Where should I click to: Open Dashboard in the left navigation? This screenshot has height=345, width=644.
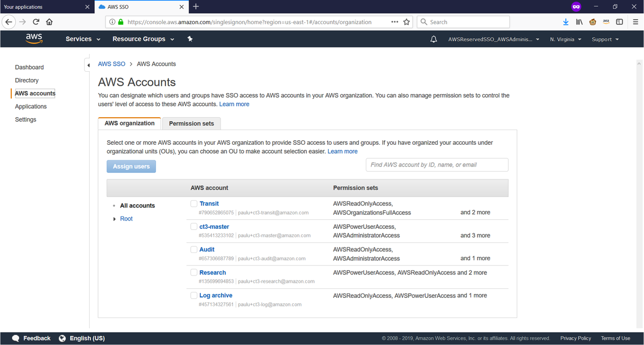[x=29, y=67]
